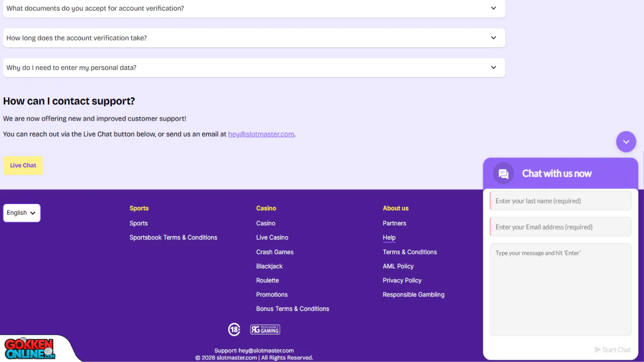This screenshot has height=362, width=644.
Task: Select Crash Games in the footer
Action: (x=275, y=252)
